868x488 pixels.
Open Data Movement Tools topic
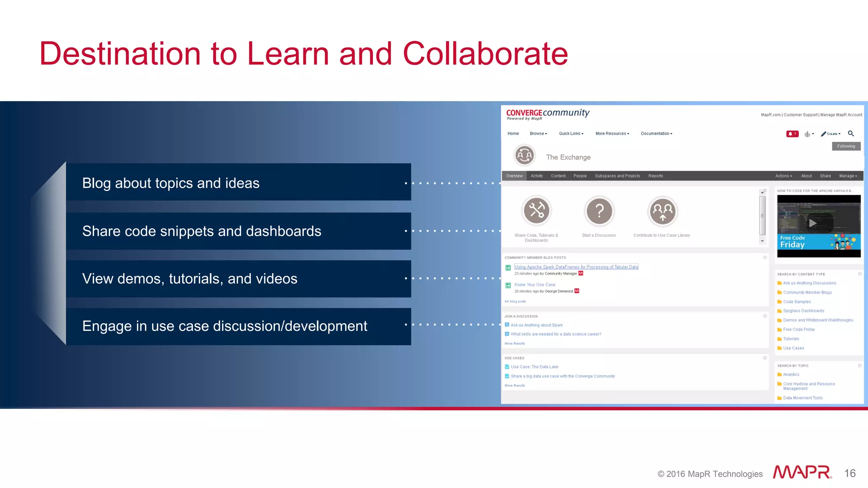[803, 398]
